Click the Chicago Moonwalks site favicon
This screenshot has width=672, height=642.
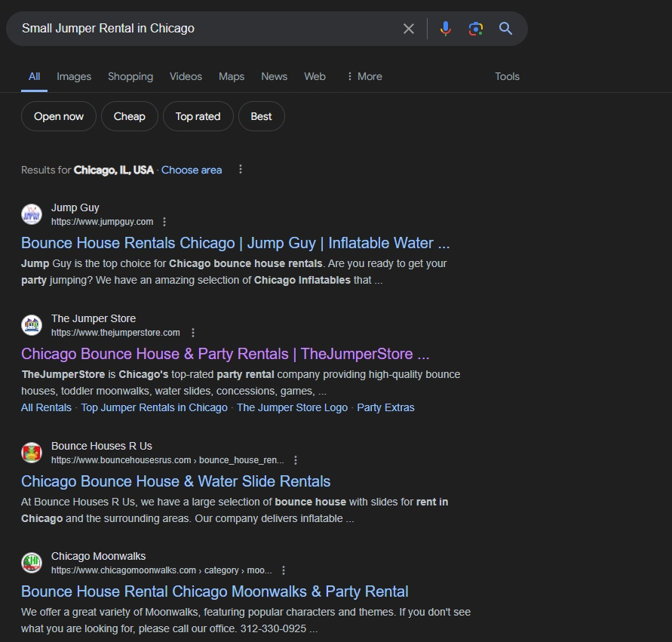pos(32,563)
